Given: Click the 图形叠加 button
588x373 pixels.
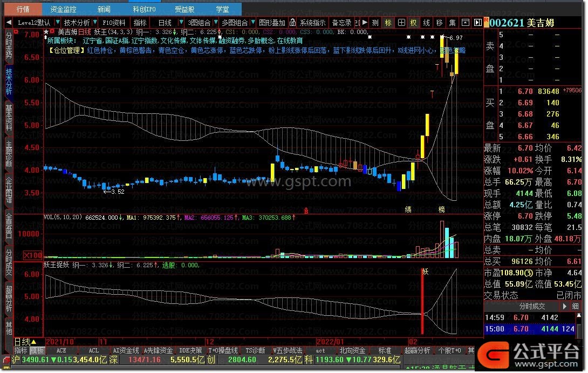Looking at the screenshot, I should 272,23.
